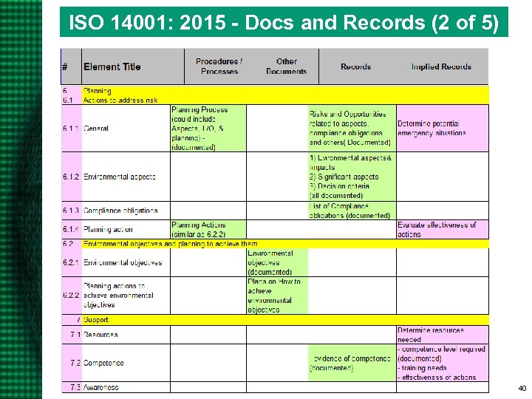The image size is (532, 399).
Task: Select the 'Procedures / Processes' header
Action: (219, 66)
